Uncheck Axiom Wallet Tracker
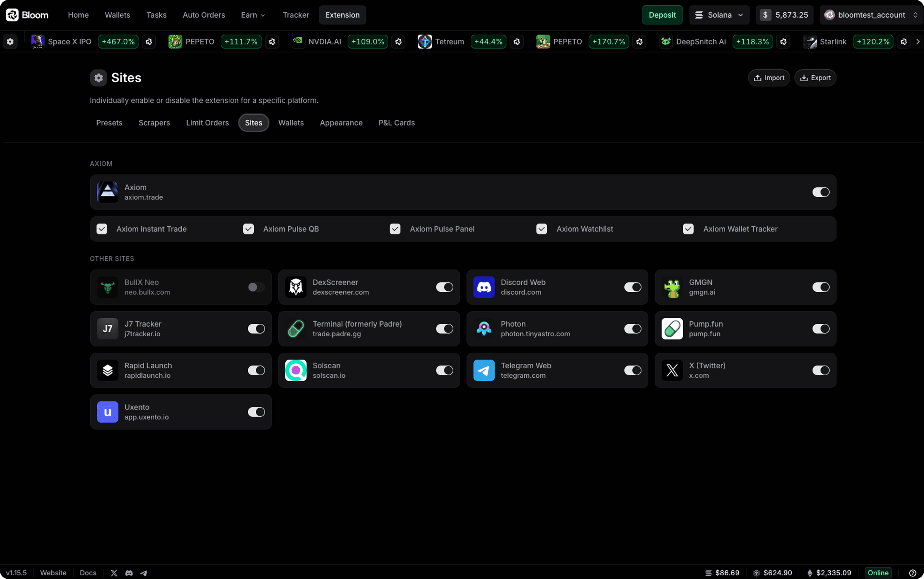 tap(688, 229)
